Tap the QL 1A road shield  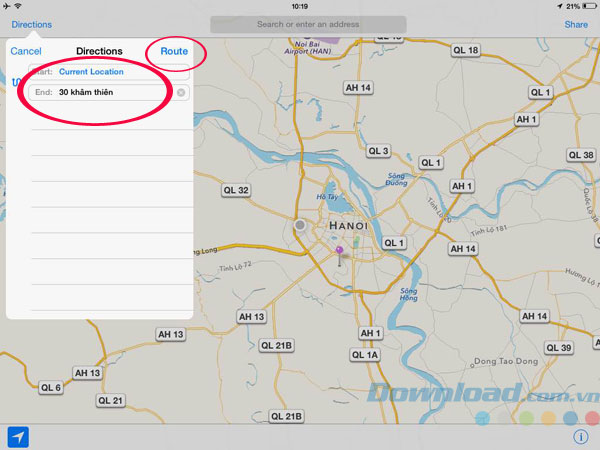click(x=365, y=355)
